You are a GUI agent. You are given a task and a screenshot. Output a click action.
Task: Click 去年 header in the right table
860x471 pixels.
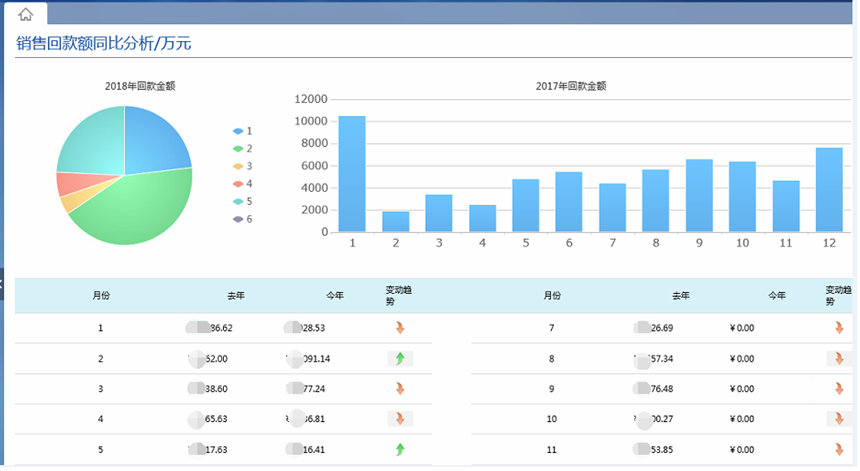(x=681, y=296)
